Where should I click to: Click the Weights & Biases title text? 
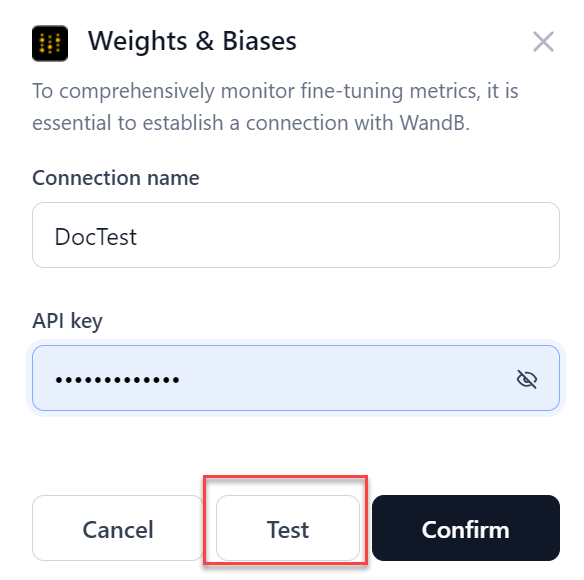pyautogui.click(x=192, y=41)
